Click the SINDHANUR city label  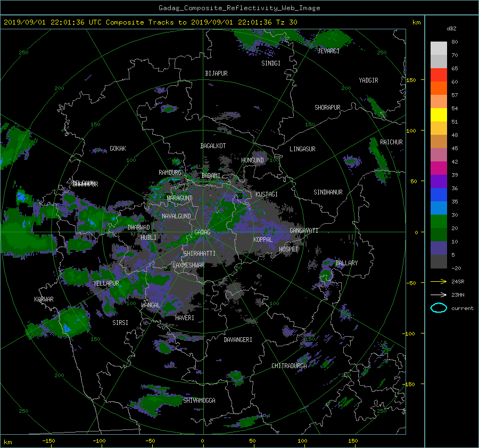click(x=328, y=192)
